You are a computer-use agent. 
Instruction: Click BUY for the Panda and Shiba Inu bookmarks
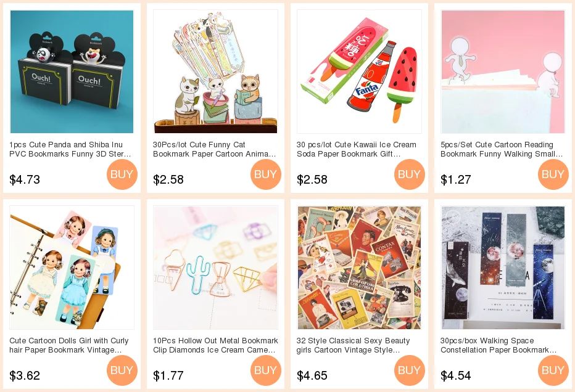click(122, 174)
